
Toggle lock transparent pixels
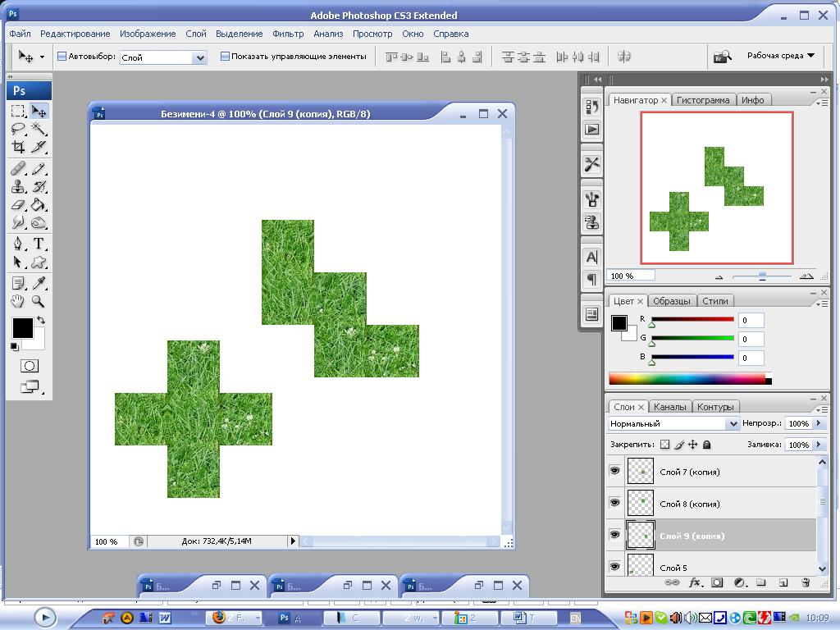tap(664, 444)
